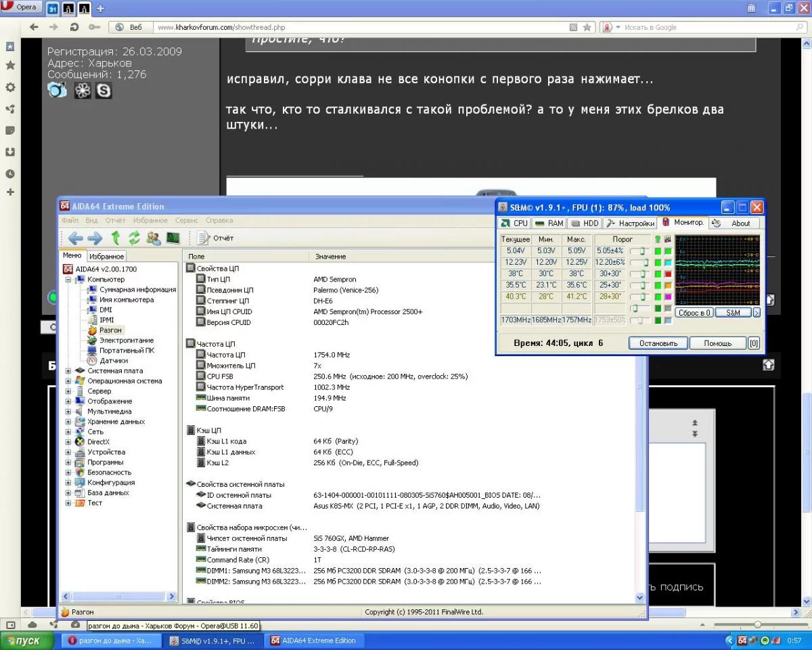Open the Сервис menu in AIDA64
This screenshot has width=812, height=650.
pyautogui.click(x=186, y=220)
